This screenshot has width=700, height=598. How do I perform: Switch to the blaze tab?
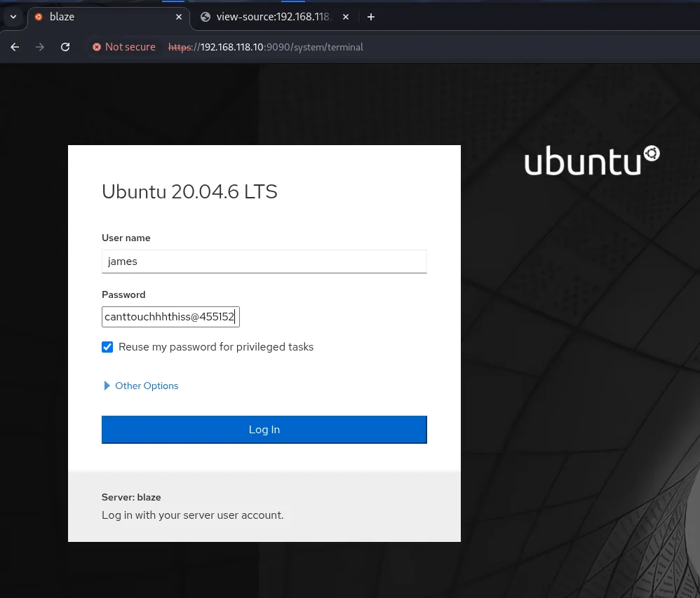pos(109,17)
